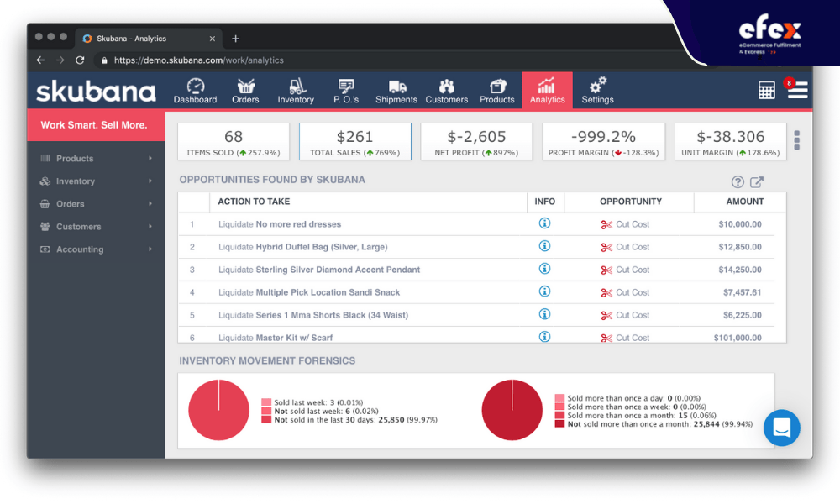Expand Products in the sidebar
This screenshot has width=840, height=504.
coord(96,159)
